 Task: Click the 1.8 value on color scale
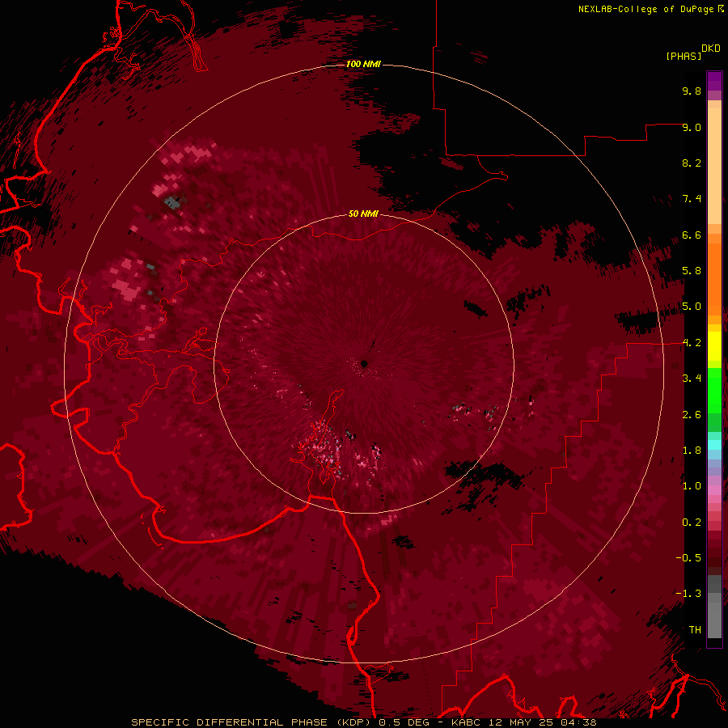pyautogui.click(x=692, y=451)
